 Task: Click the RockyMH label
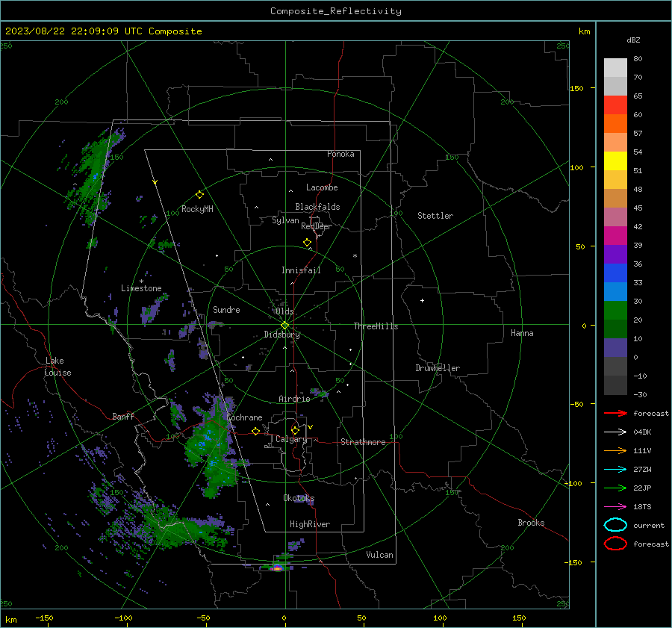pyautogui.click(x=197, y=209)
